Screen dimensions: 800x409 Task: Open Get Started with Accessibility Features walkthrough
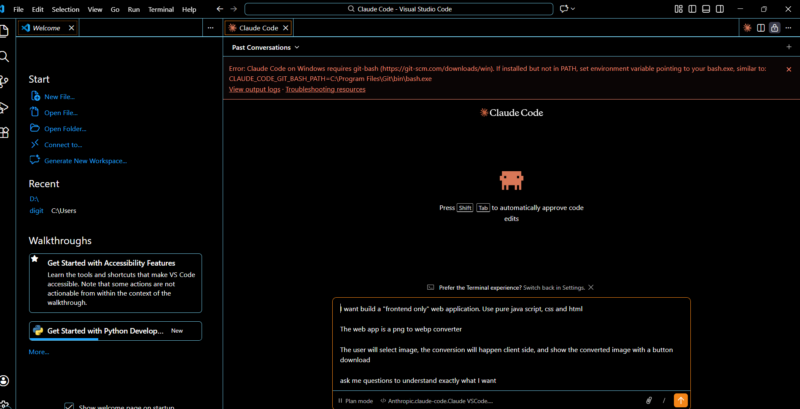point(115,283)
